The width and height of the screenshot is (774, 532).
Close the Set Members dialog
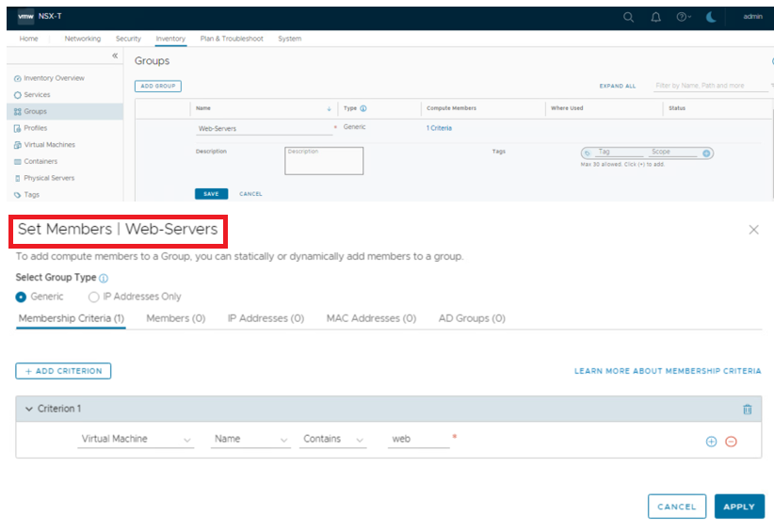pyautogui.click(x=753, y=230)
